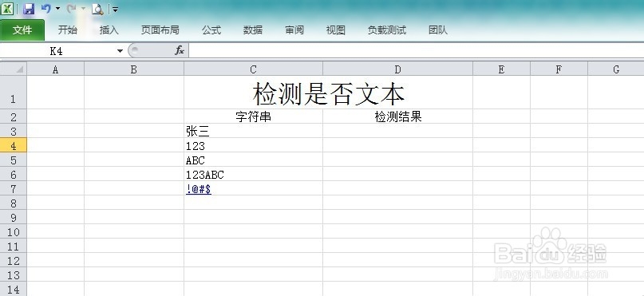This screenshot has width=644, height=296.
Task: Select row 2 header
Action: (14, 116)
